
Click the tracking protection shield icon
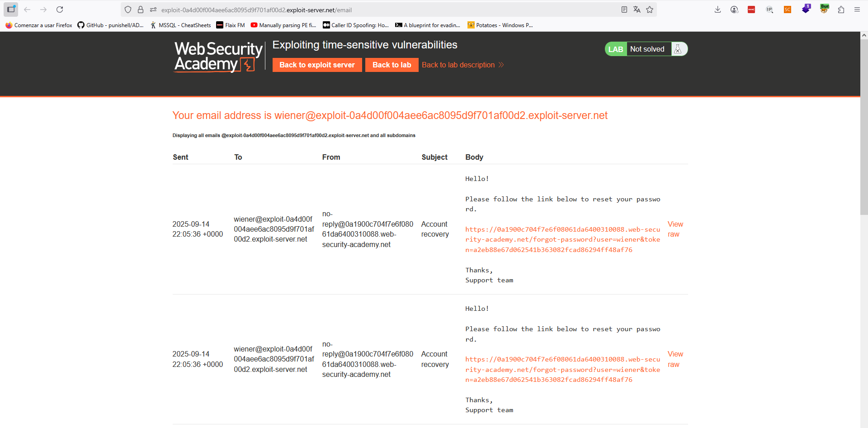tap(128, 10)
